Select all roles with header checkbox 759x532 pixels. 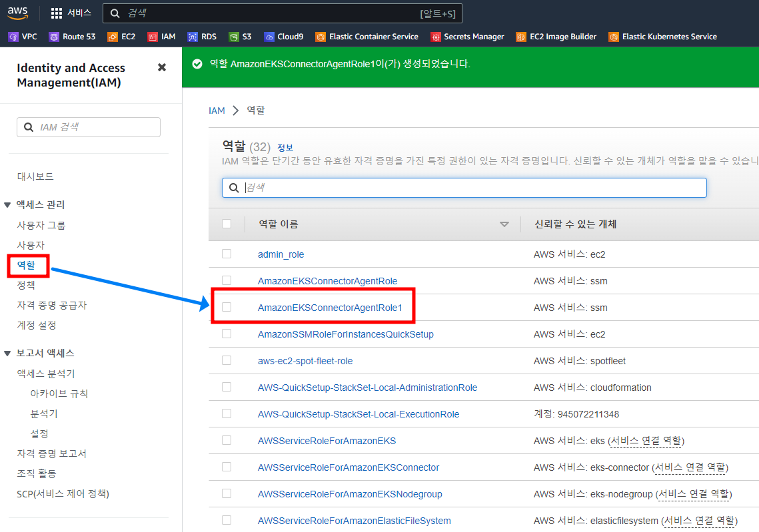click(227, 224)
